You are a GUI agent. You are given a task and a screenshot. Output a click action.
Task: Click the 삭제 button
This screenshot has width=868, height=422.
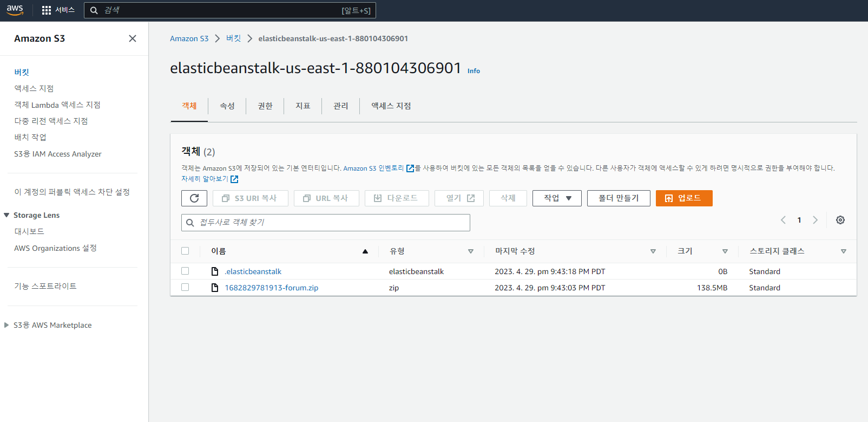pyautogui.click(x=508, y=198)
